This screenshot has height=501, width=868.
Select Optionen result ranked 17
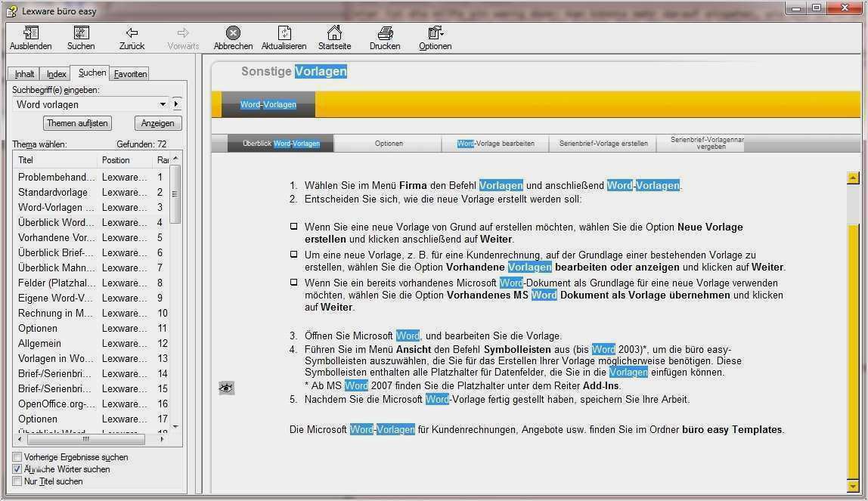[x=92, y=419]
